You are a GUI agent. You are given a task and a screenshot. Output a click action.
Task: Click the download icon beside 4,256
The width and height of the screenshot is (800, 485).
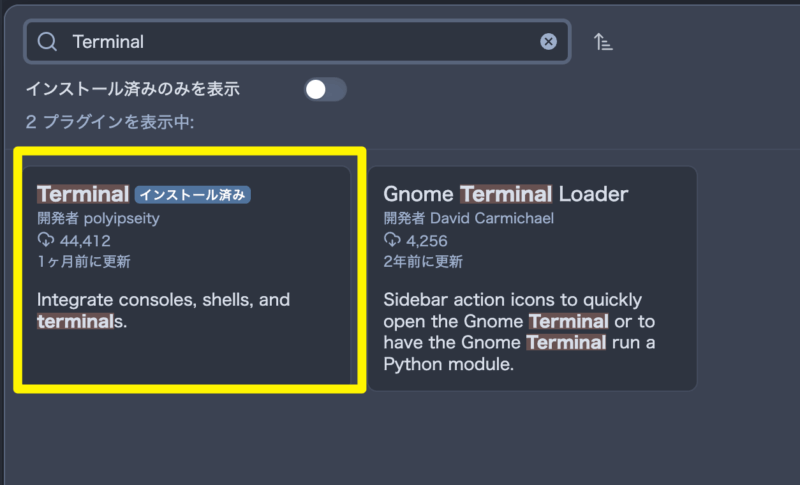pyautogui.click(x=392, y=239)
